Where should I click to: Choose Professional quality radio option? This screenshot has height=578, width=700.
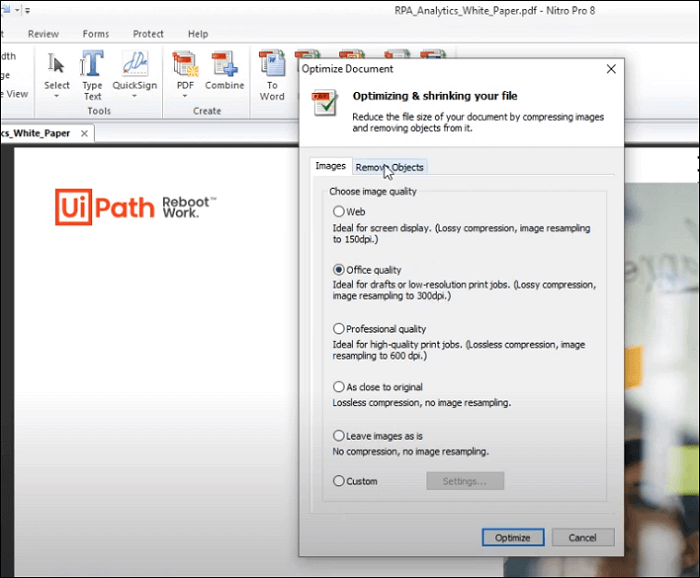(339, 329)
